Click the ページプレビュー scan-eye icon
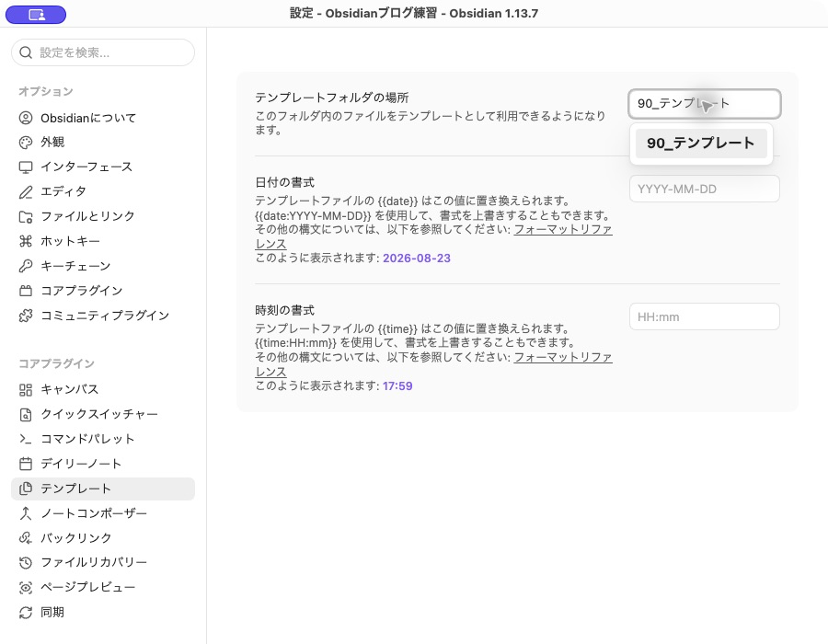 coord(26,588)
